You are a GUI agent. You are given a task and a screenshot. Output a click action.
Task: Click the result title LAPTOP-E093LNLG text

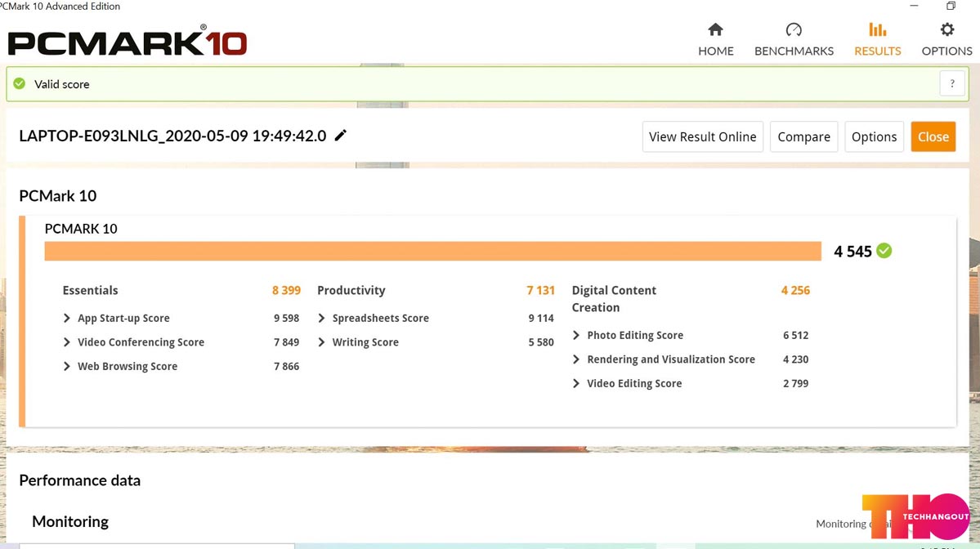click(172, 136)
